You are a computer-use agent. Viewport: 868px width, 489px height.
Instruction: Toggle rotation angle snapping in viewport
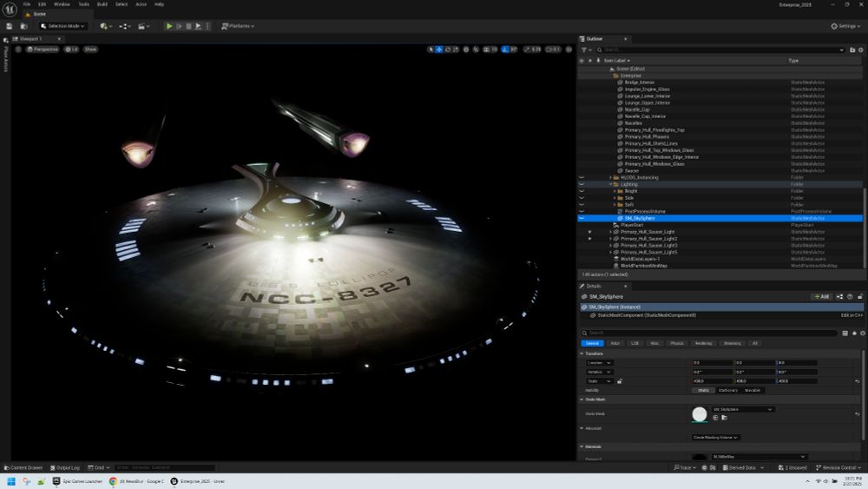pos(505,50)
